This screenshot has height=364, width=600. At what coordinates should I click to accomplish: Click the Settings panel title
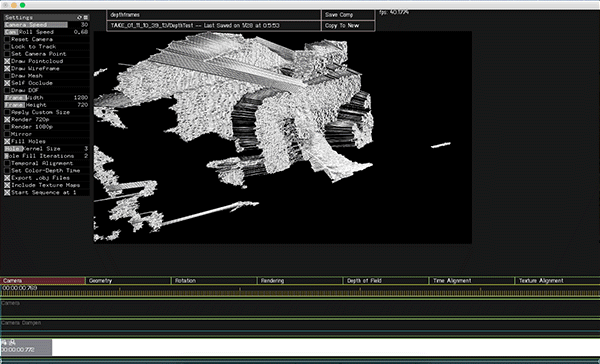pos(19,18)
